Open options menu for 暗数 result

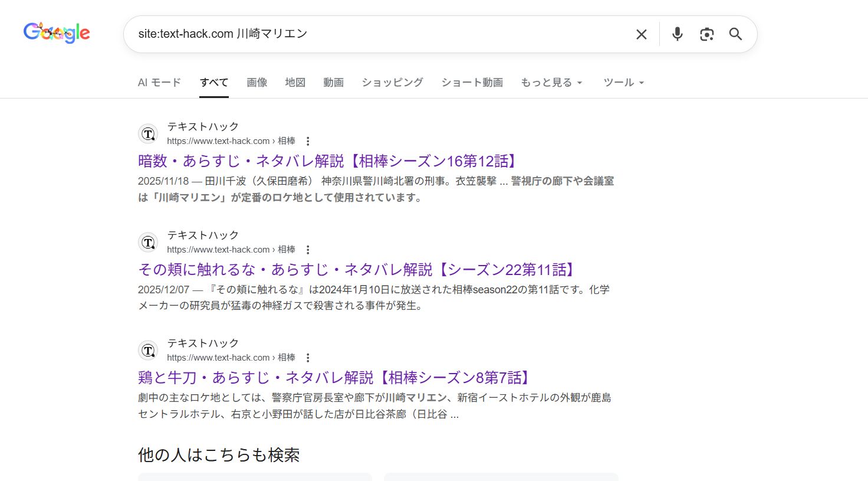click(x=308, y=141)
